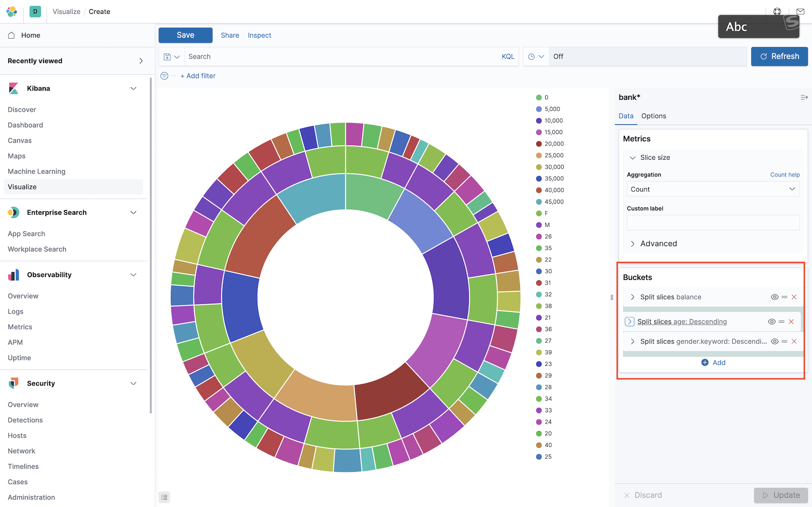Open the Count help link
812x507 pixels.
[785, 175]
